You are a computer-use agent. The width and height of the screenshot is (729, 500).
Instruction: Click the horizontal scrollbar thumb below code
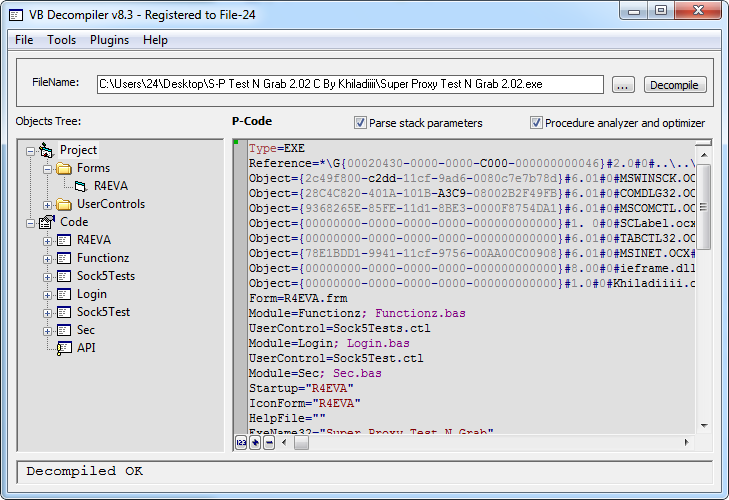(x=301, y=443)
